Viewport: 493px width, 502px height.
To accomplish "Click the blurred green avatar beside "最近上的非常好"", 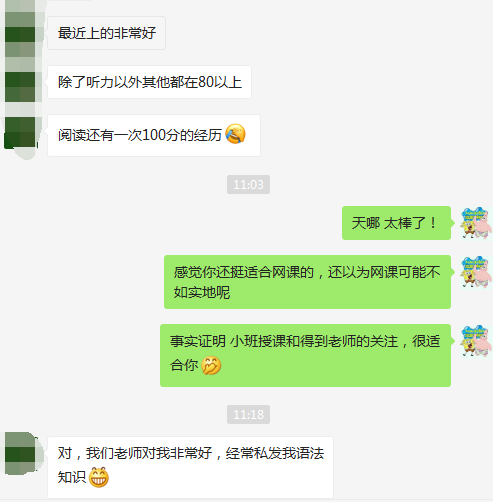I will [21, 33].
